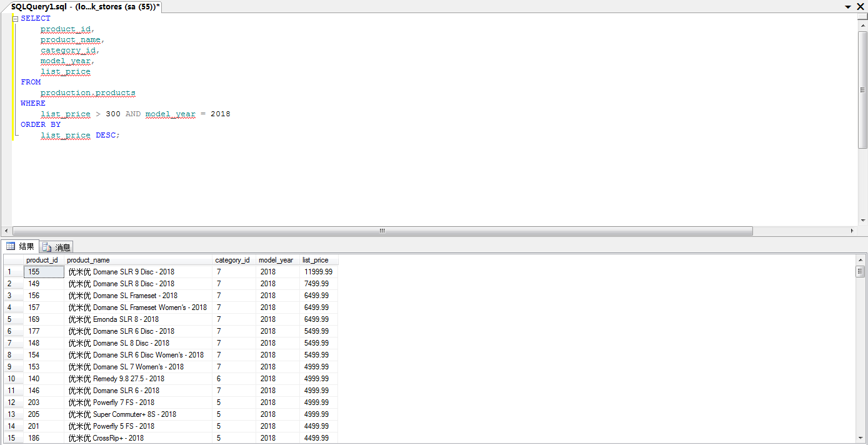Viewport: 868px width, 445px height.
Task: Select all cells via grid corner header
Action: point(14,260)
